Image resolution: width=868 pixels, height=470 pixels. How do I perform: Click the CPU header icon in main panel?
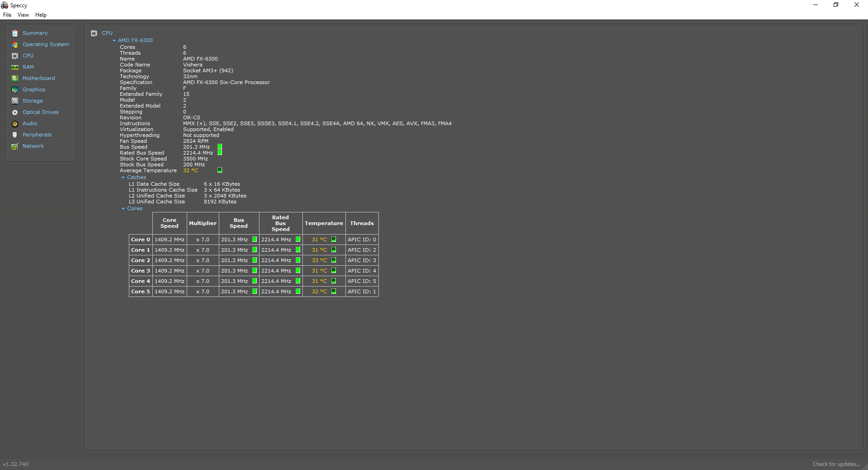pos(94,33)
